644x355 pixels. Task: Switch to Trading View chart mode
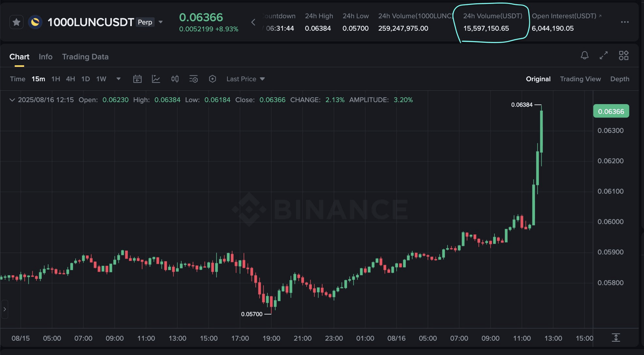[x=580, y=79]
